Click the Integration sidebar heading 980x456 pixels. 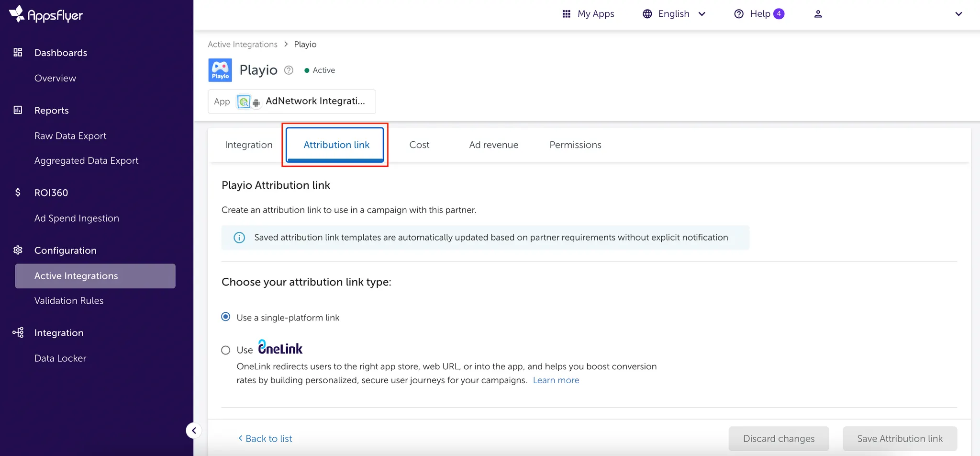point(59,332)
